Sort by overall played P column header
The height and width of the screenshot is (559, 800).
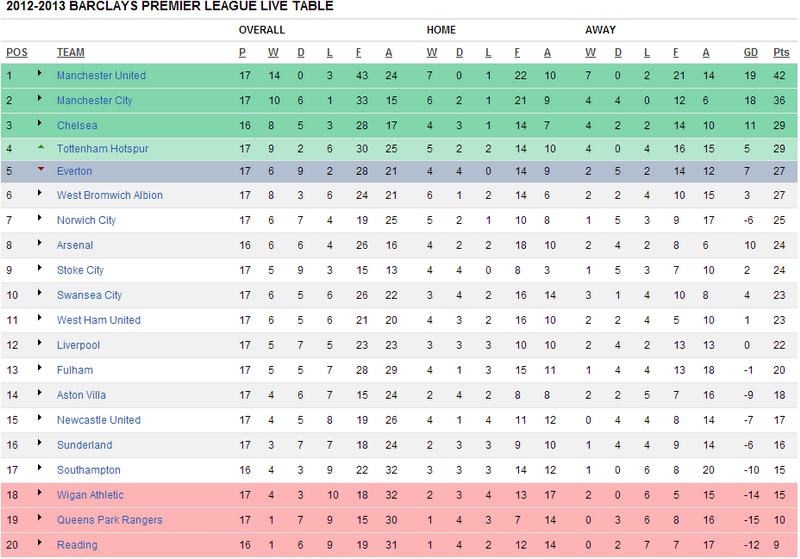point(242,53)
